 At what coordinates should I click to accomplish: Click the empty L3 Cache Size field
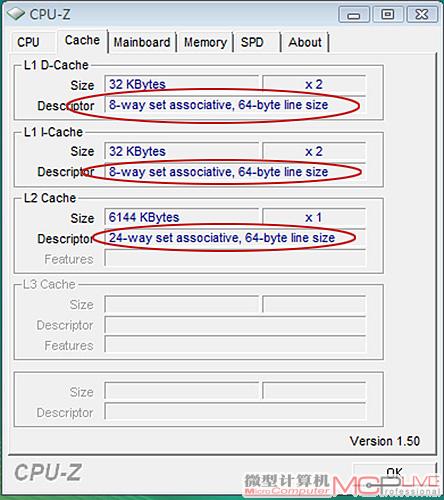[182, 304]
